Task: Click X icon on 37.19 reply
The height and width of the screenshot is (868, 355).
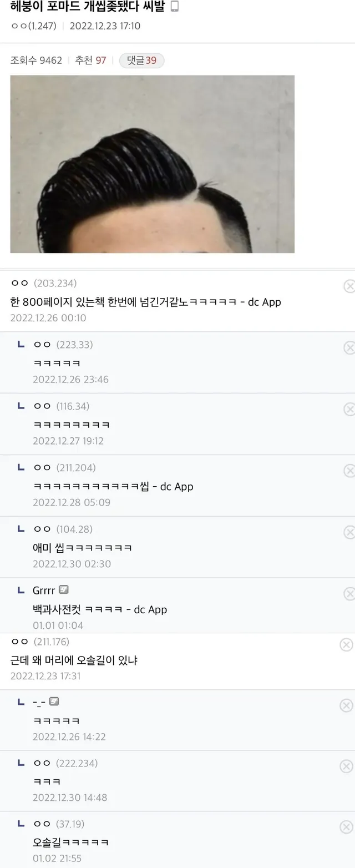Action: (346, 827)
